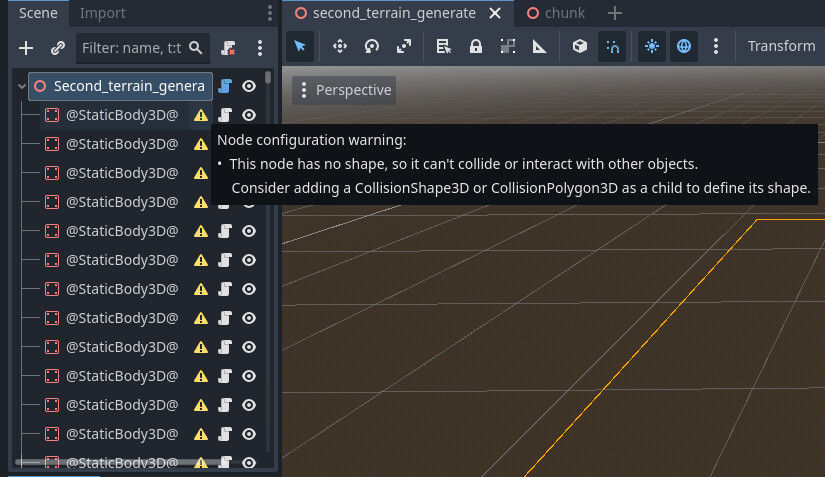825x477 pixels.
Task: Add a new scene tab with plus
Action: coord(614,13)
